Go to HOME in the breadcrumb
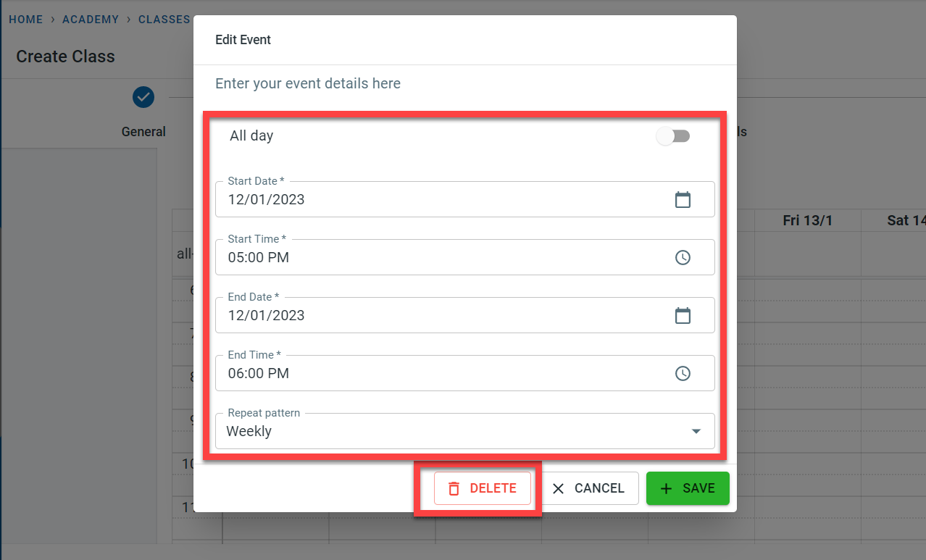 click(x=26, y=20)
